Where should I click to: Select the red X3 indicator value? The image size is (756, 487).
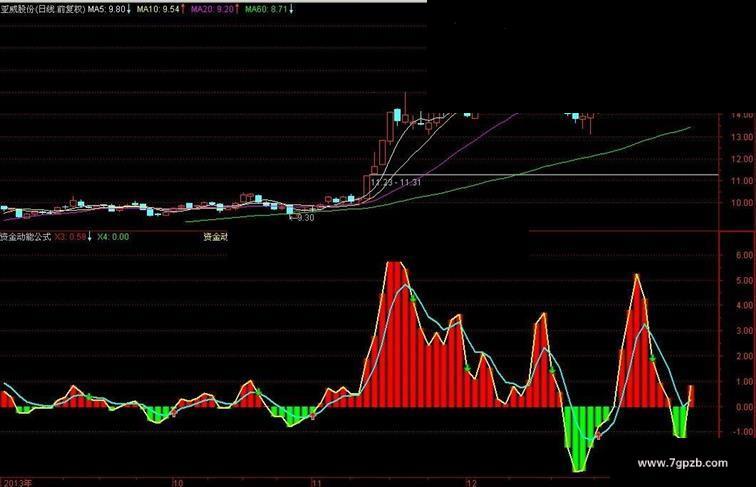[x=70, y=237]
